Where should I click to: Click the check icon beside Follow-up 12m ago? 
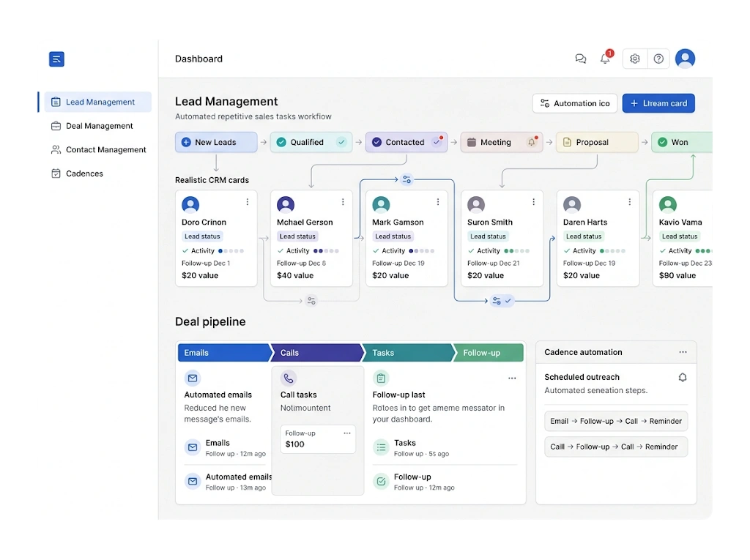pyautogui.click(x=381, y=482)
